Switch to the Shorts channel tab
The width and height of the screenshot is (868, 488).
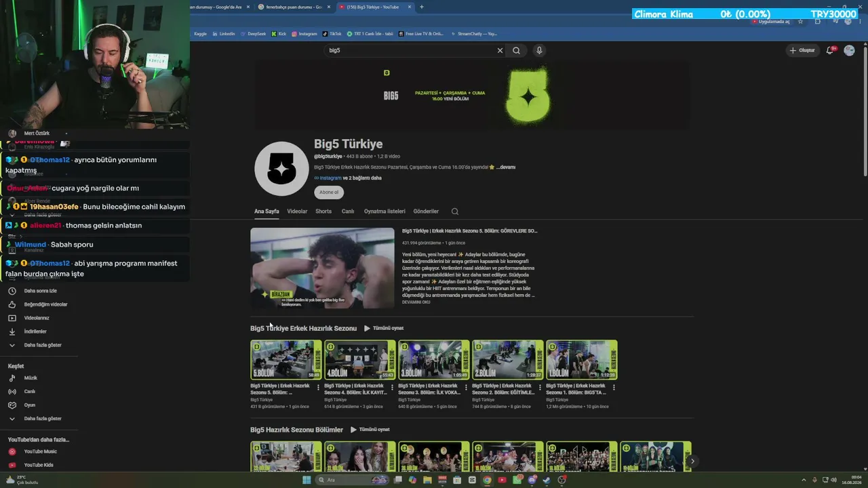pyautogui.click(x=323, y=211)
